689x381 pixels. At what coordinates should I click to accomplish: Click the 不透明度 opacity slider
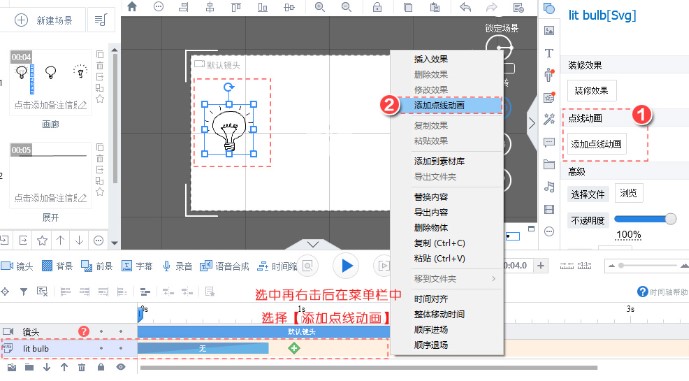pyautogui.click(x=645, y=218)
